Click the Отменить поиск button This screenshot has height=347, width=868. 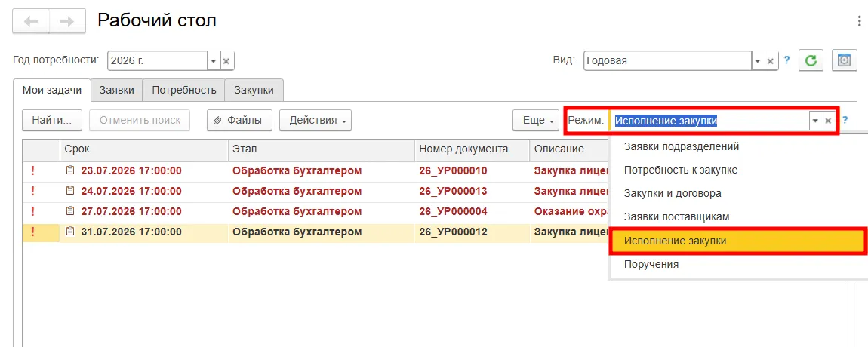tap(140, 120)
